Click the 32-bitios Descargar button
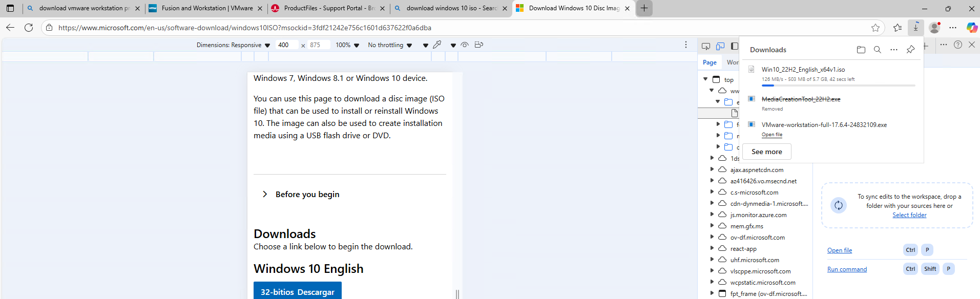 point(298,291)
